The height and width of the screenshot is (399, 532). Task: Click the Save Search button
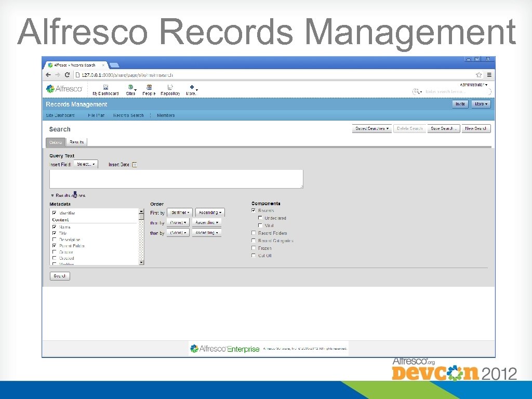[x=444, y=129]
